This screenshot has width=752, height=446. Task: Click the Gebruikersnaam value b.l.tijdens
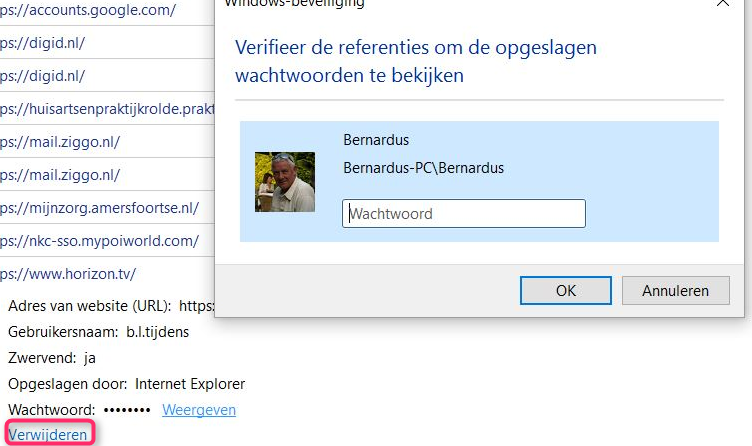tap(157, 331)
